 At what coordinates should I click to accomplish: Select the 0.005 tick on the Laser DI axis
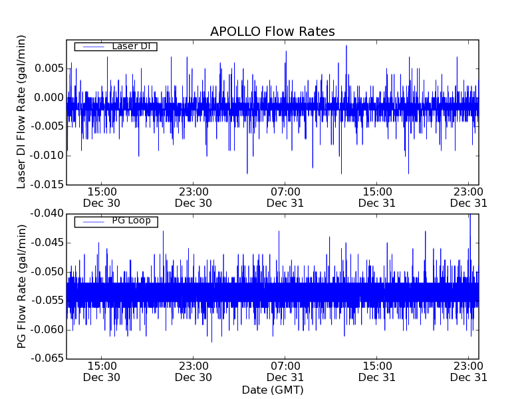[x=49, y=68]
